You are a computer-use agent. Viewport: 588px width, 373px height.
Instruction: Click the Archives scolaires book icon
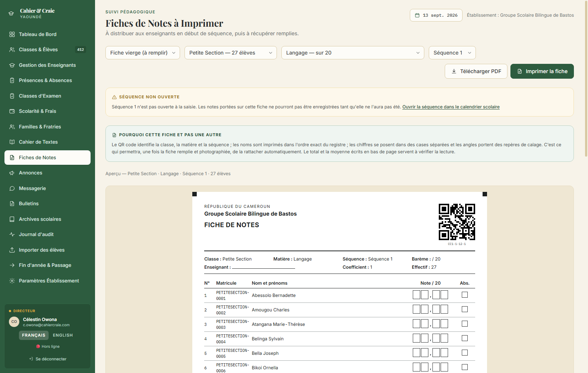coord(12,219)
